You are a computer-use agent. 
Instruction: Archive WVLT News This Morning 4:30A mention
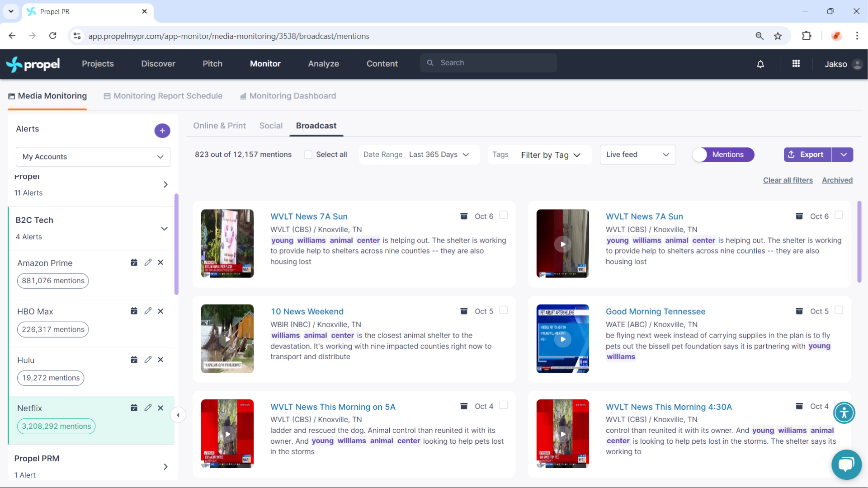[x=799, y=406]
